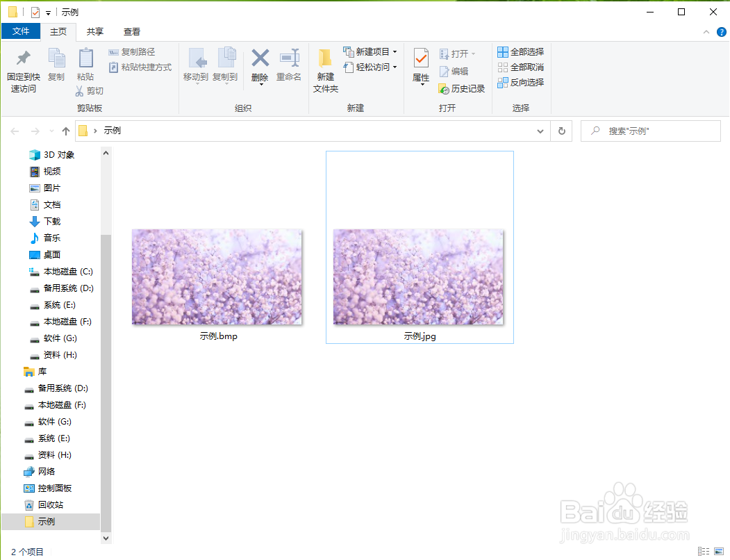730x560 pixels.
Task: Open the Delete dropdown arrow
Action: click(x=260, y=84)
